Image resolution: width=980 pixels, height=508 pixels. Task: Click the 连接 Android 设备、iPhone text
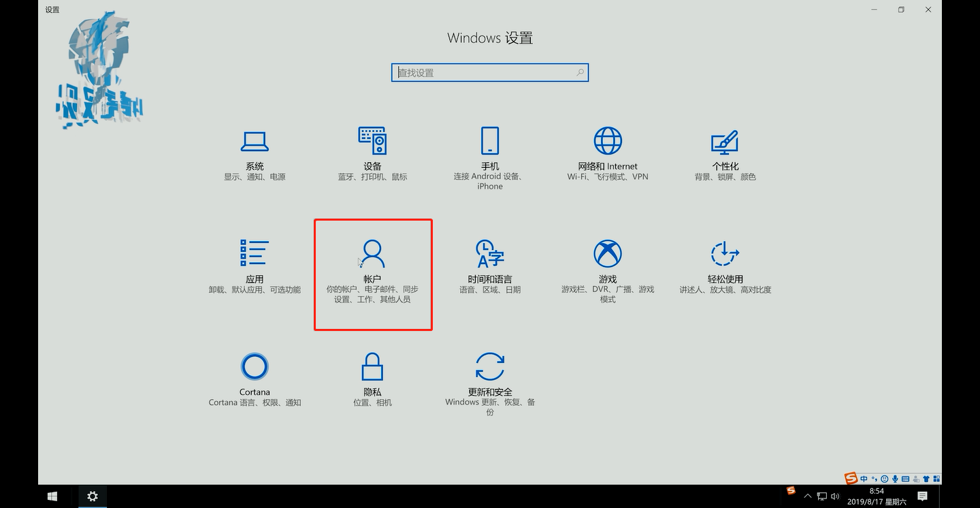pos(490,181)
